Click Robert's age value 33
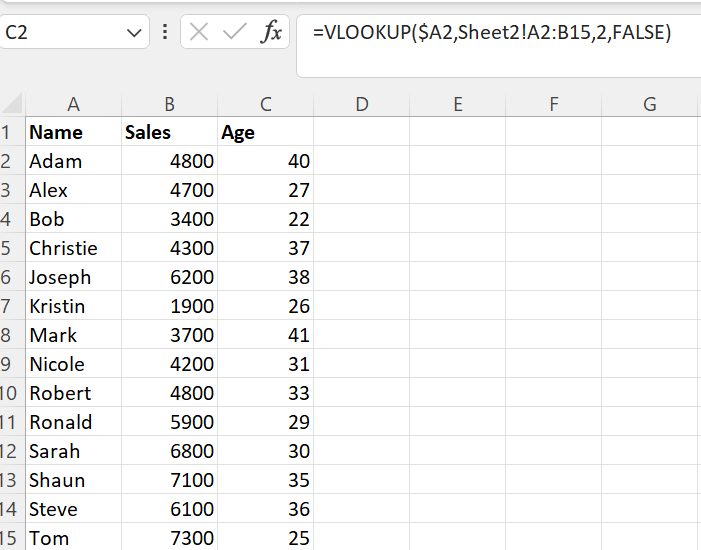Viewport: 701px width, 550px height. tap(266, 393)
